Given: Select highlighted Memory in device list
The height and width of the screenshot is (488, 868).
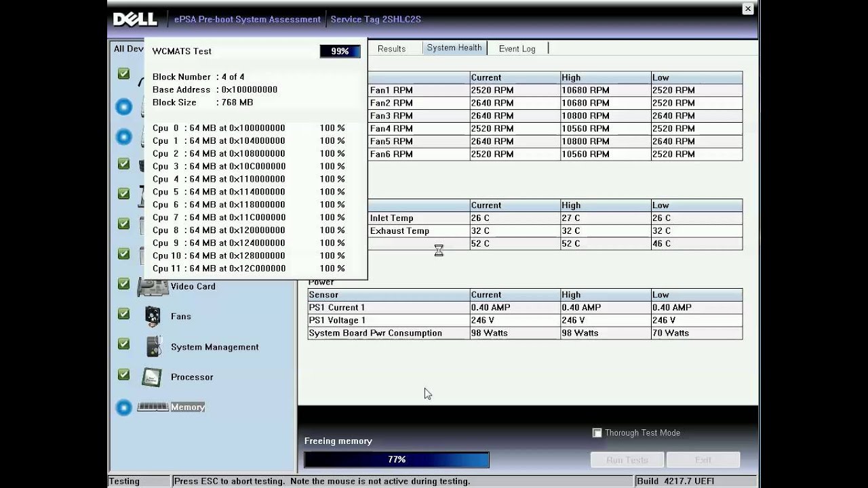Looking at the screenshot, I should pos(188,407).
